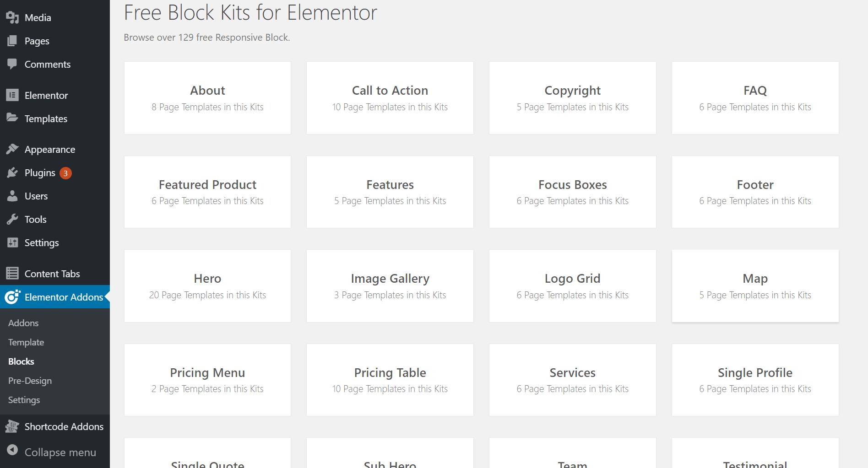The width and height of the screenshot is (868, 468).
Task: Click the Templates folder icon
Action: [x=12, y=118]
